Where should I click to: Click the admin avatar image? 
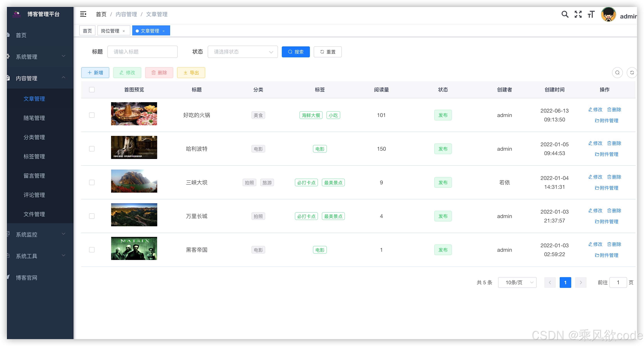click(x=608, y=15)
